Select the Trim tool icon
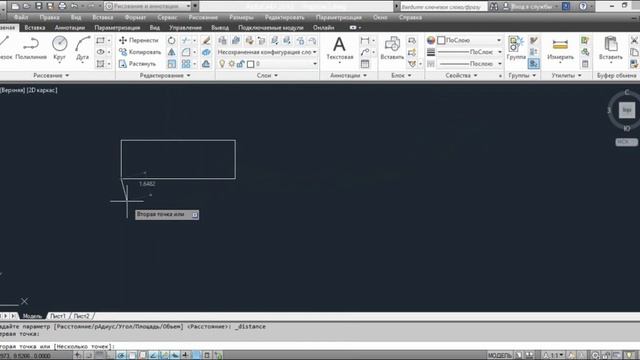The image size is (640, 360). tap(186, 40)
